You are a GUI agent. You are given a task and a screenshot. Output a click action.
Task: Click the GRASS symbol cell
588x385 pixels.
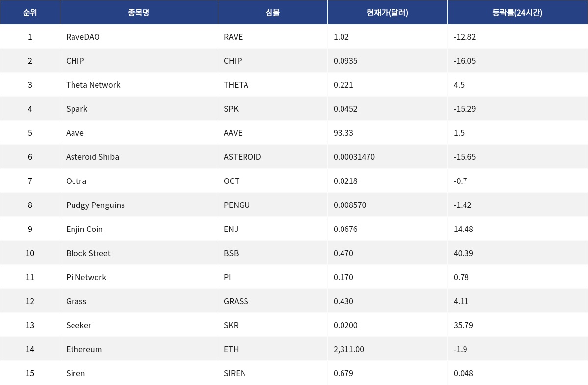coord(236,301)
